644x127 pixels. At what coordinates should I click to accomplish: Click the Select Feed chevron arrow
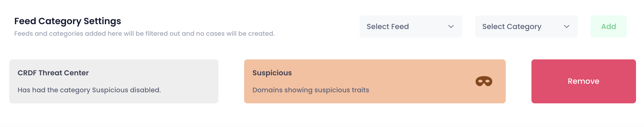pyautogui.click(x=451, y=26)
